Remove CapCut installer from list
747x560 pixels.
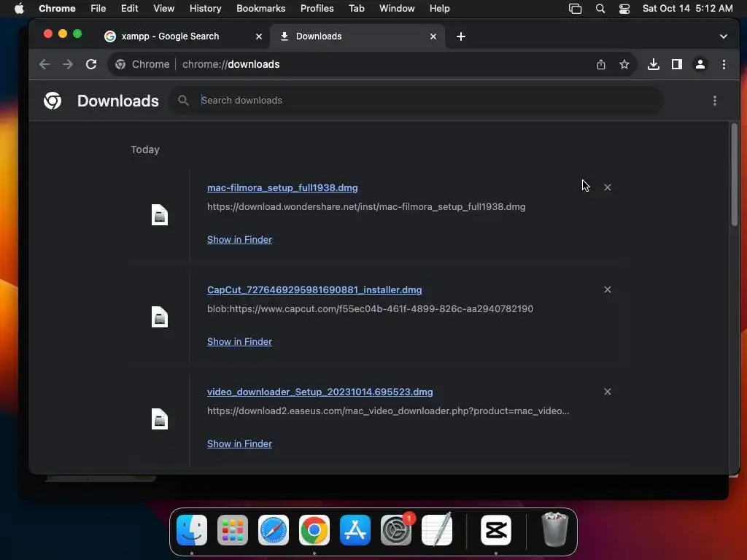click(608, 289)
